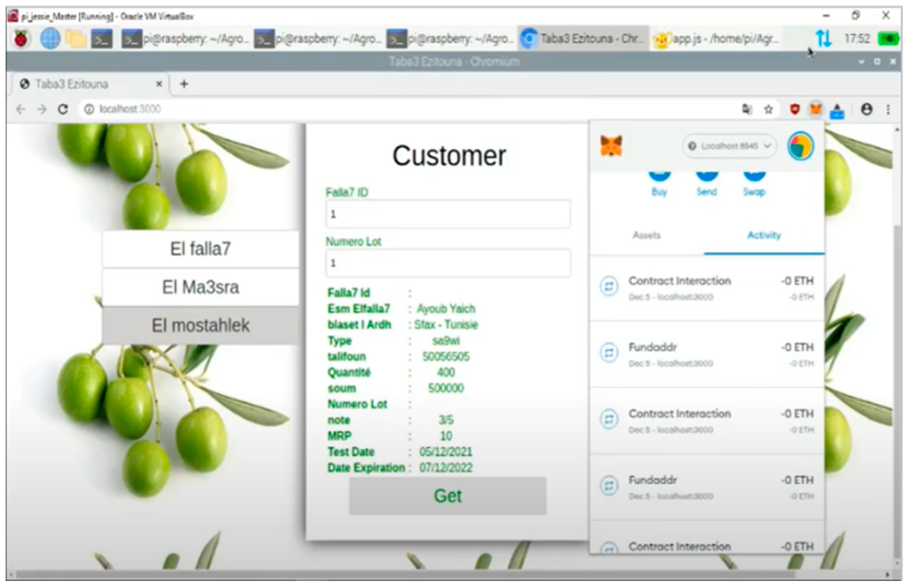
Task: Launch the web browser globe icon
Action: (x=50, y=39)
